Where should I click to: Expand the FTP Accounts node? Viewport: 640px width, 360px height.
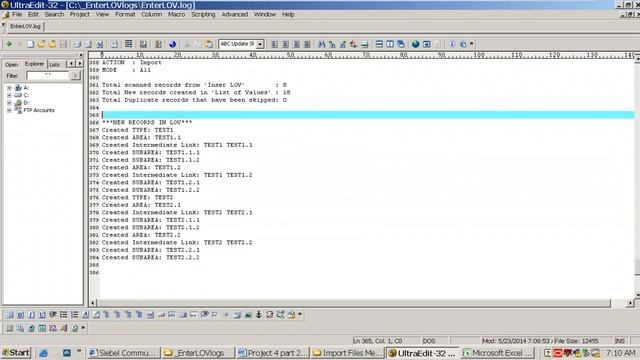[9, 110]
